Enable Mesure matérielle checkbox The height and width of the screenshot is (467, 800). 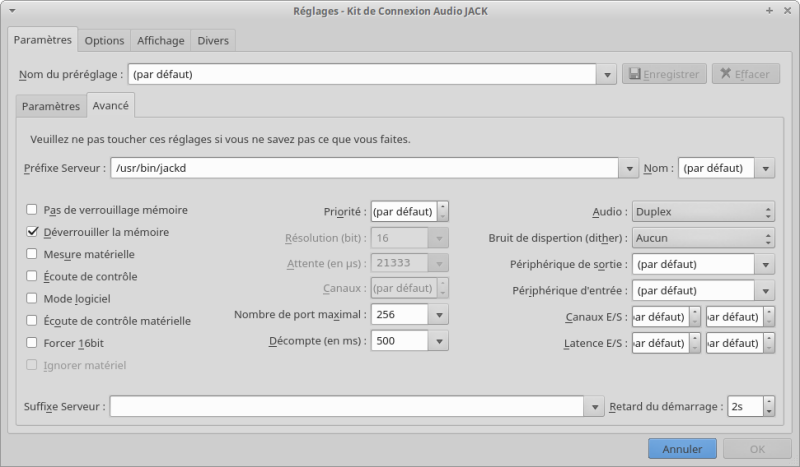click(32, 254)
